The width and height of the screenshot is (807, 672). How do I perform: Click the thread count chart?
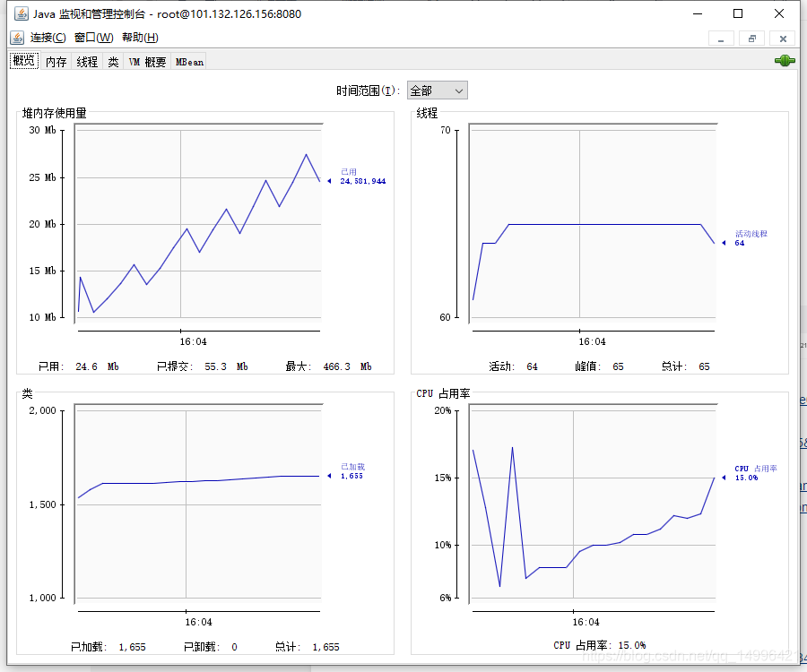593,224
